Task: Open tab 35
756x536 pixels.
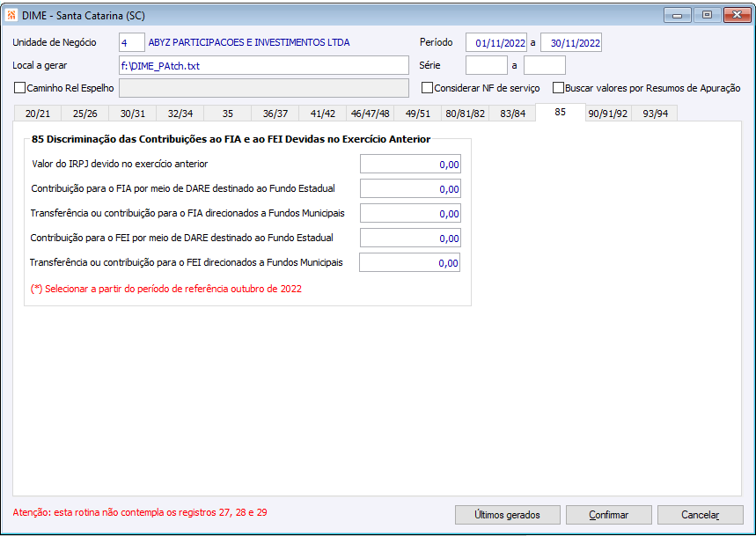Action: click(x=228, y=114)
